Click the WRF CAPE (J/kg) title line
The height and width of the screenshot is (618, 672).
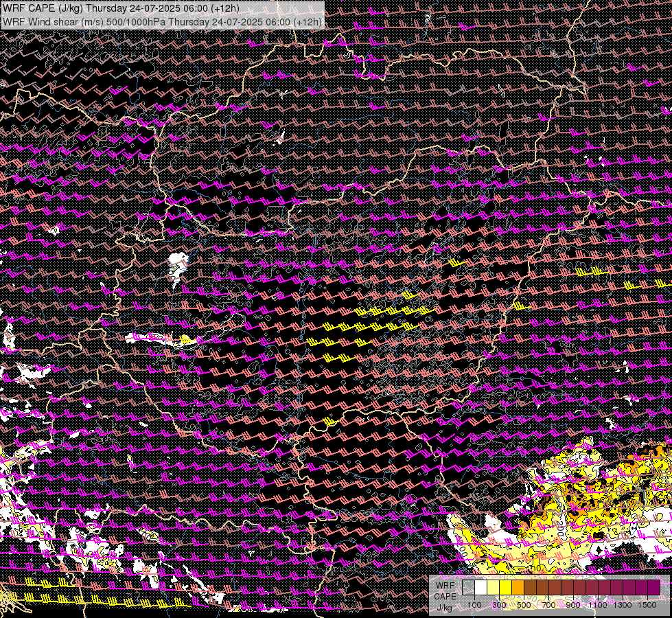pyautogui.click(x=121, y=8)
